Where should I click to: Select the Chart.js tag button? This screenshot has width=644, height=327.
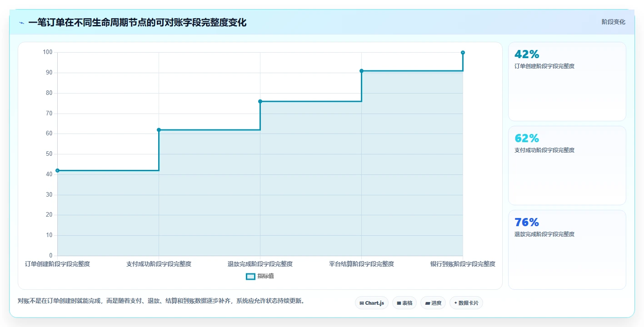(371, 303)
